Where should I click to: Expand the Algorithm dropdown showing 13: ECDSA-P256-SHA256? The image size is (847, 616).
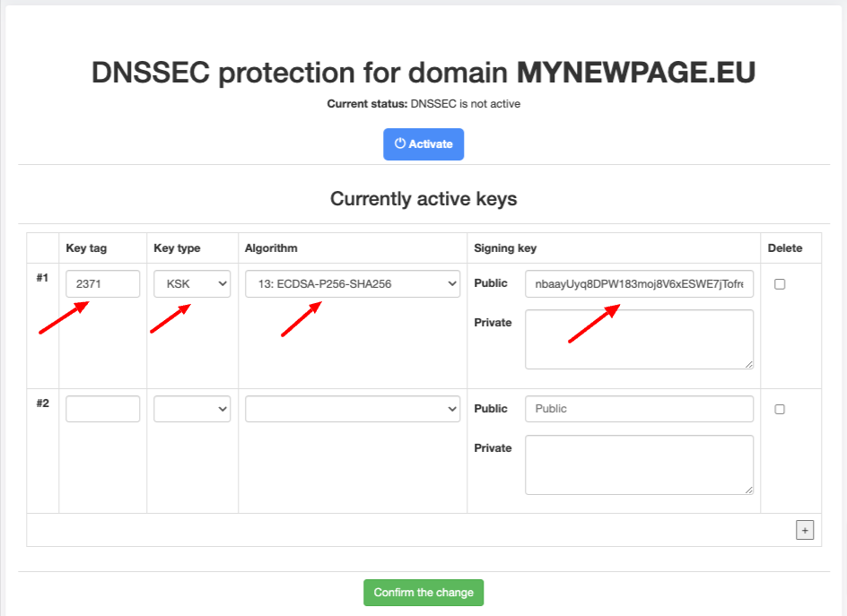click(x=352, y=284)
